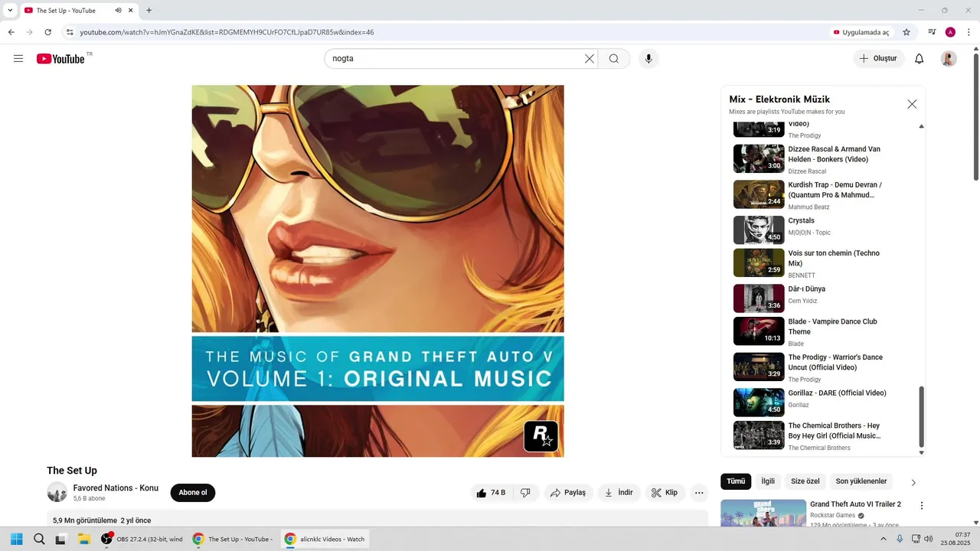
Task: Click the Paylaş share button
Action: coord(568,493)
